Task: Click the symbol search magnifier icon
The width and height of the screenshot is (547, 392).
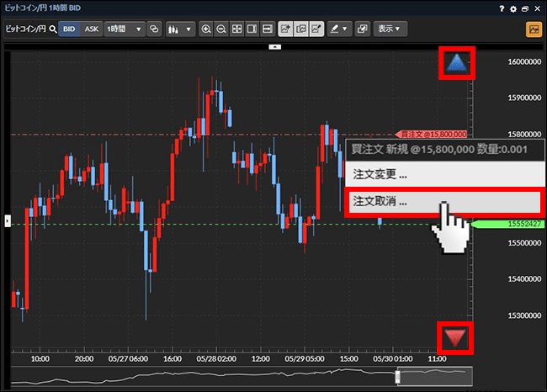Action: [52, 29]
